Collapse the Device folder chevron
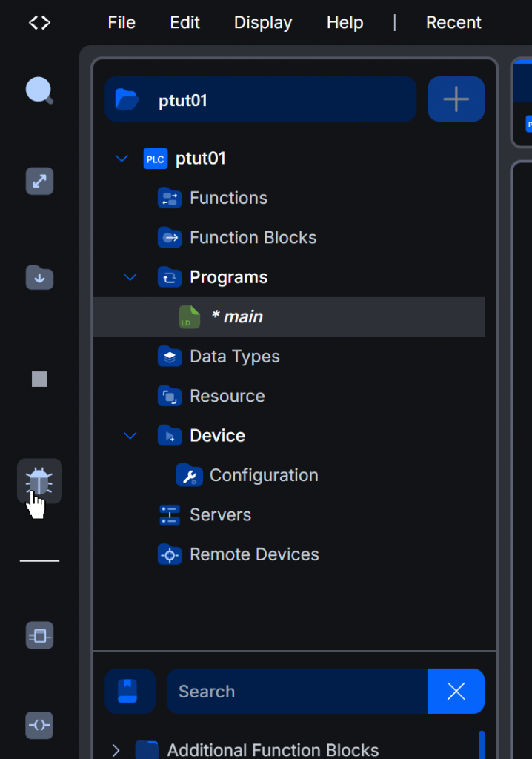Viewport: 532px width, 759px height. 130,436
